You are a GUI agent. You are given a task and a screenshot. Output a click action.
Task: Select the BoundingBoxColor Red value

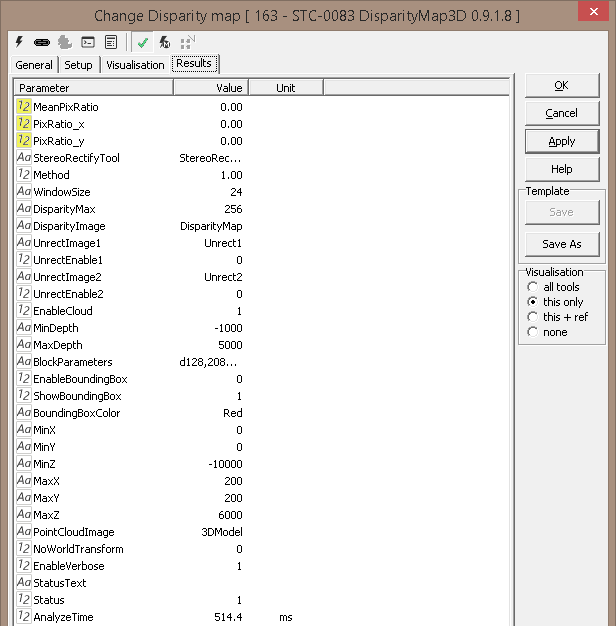coord(232,413)
